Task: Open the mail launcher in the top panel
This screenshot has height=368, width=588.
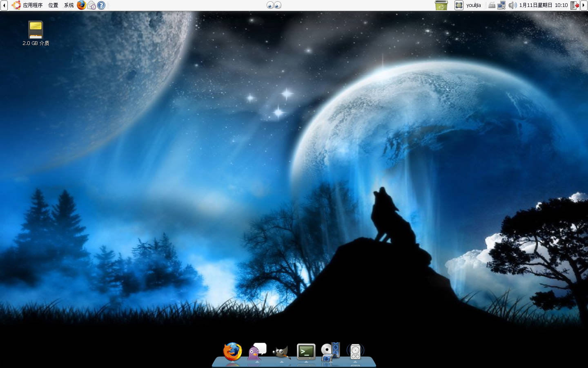Action: coord(91,5)
